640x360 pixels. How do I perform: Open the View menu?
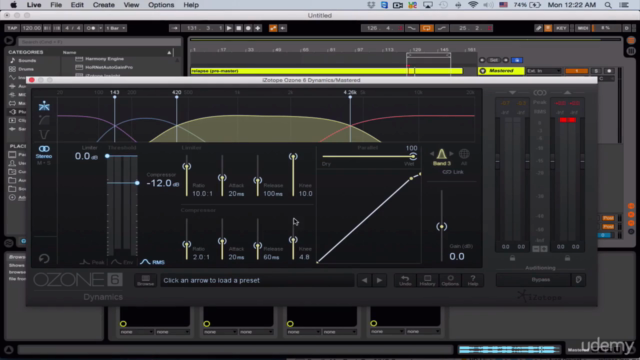point(131,5)
